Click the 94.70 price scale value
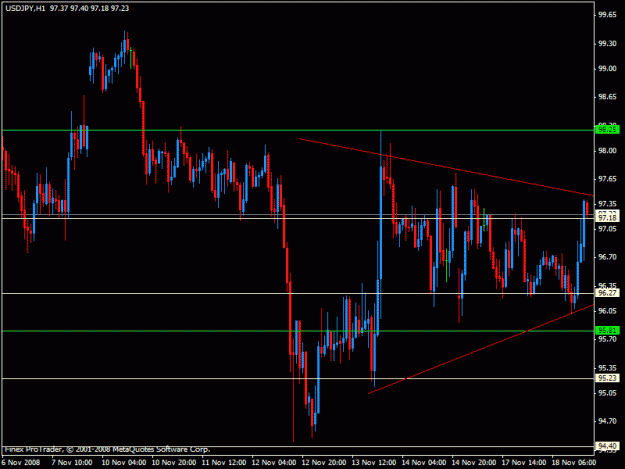This screenshot has height=469, width=625. tap(607, 421)
